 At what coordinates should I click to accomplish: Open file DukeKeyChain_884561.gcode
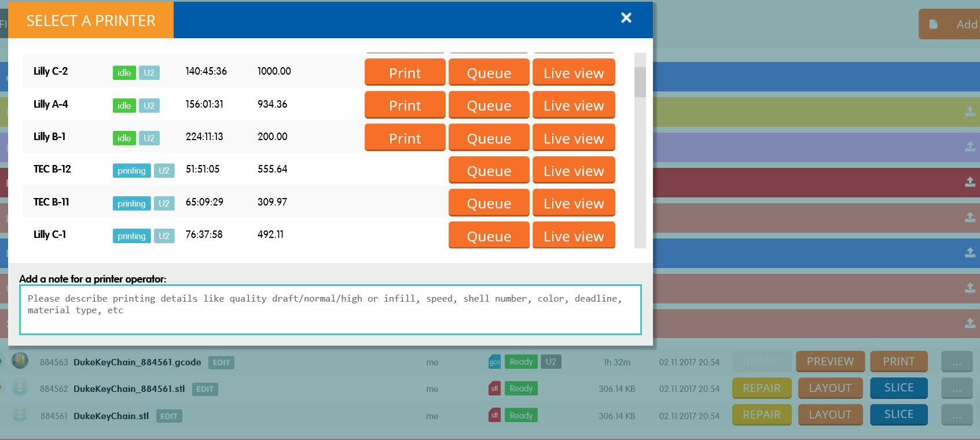137,362
